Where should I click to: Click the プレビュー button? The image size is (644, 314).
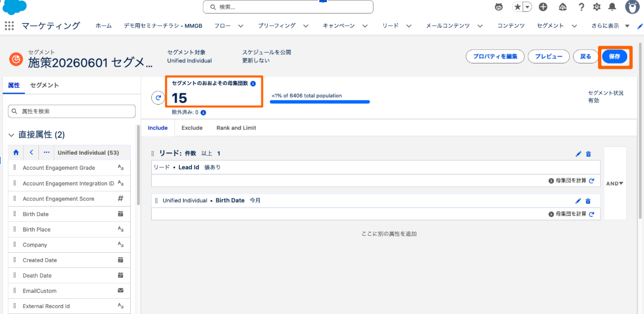tap(549, 56)
